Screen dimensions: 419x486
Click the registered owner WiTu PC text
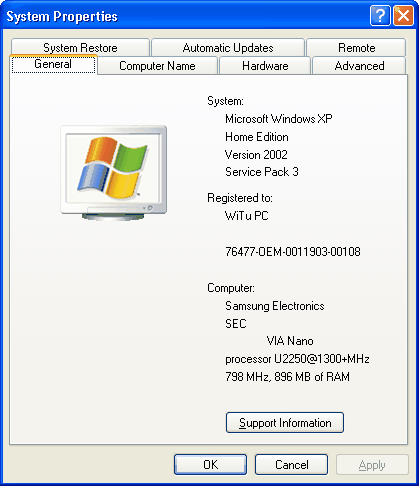pyautogui.click(x=247, y=216)
